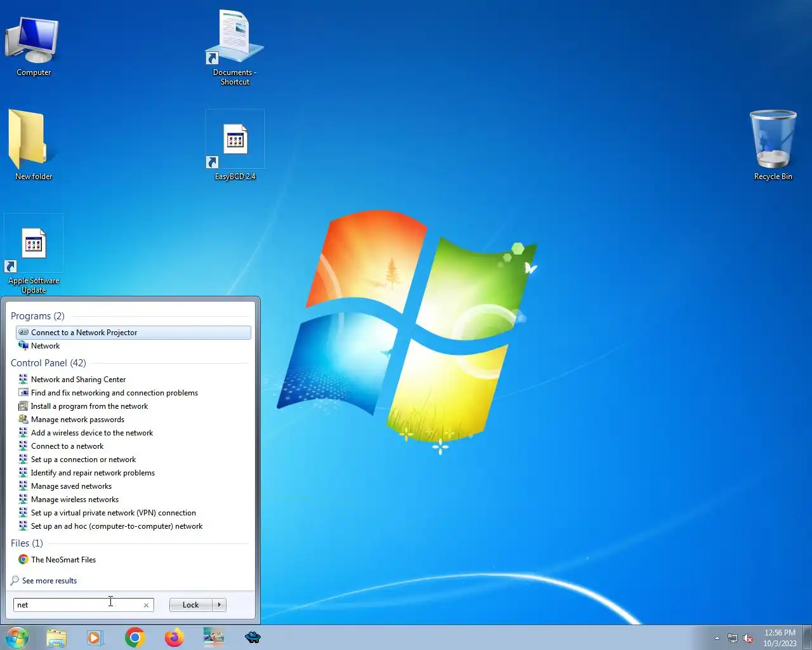Click the Files (1) group header

[27, 543]
